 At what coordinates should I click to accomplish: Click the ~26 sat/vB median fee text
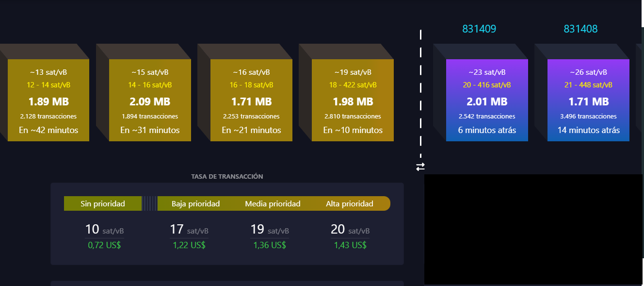pos(588,72)
